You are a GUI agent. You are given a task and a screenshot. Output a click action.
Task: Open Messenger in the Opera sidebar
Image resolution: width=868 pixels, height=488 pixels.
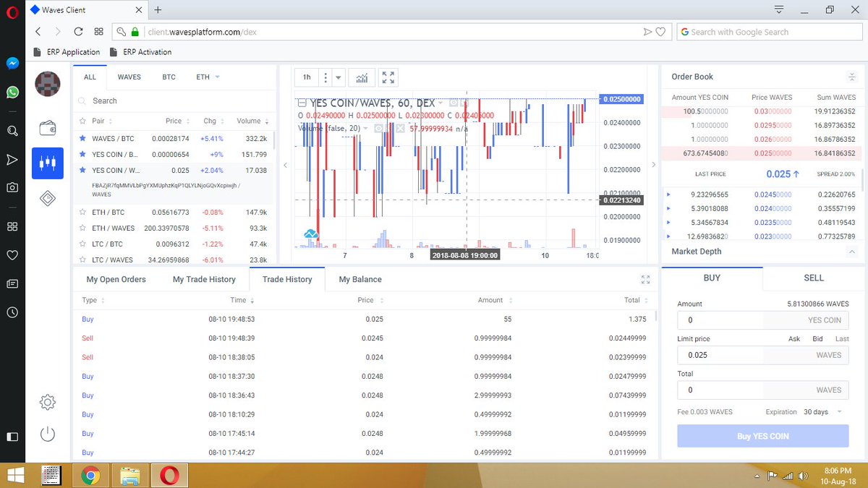12,63
